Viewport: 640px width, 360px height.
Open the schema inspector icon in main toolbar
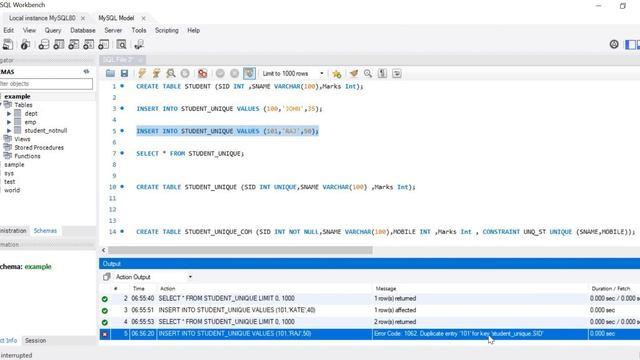pos(25,44)
